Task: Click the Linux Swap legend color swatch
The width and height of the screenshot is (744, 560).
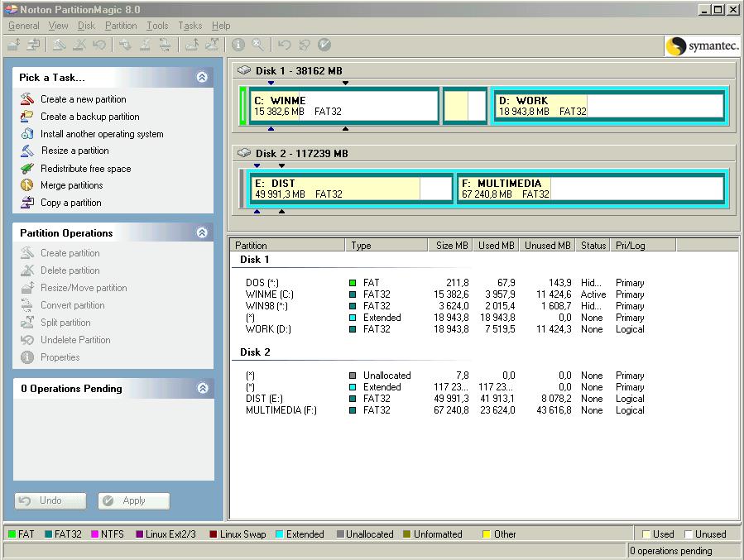Action: tap(214, 534)
